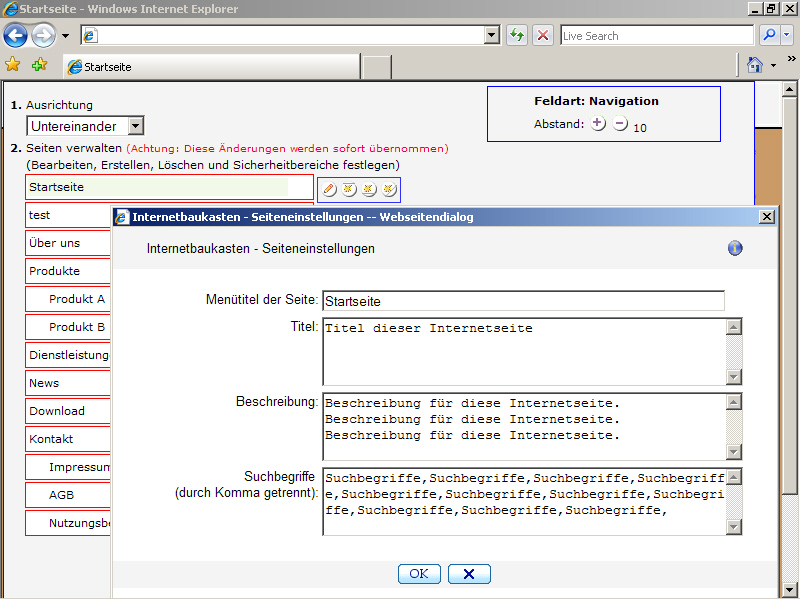The height and width of the screenshot is (600, 800).
Task: Click the Menütitel der Seite input field
Action: coord(523,301)
